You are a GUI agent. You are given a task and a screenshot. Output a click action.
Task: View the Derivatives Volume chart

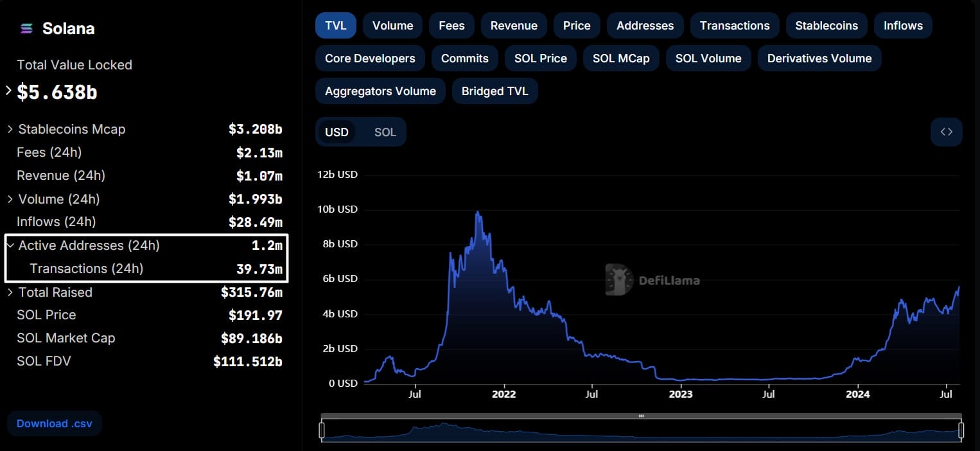coord(819,58)
